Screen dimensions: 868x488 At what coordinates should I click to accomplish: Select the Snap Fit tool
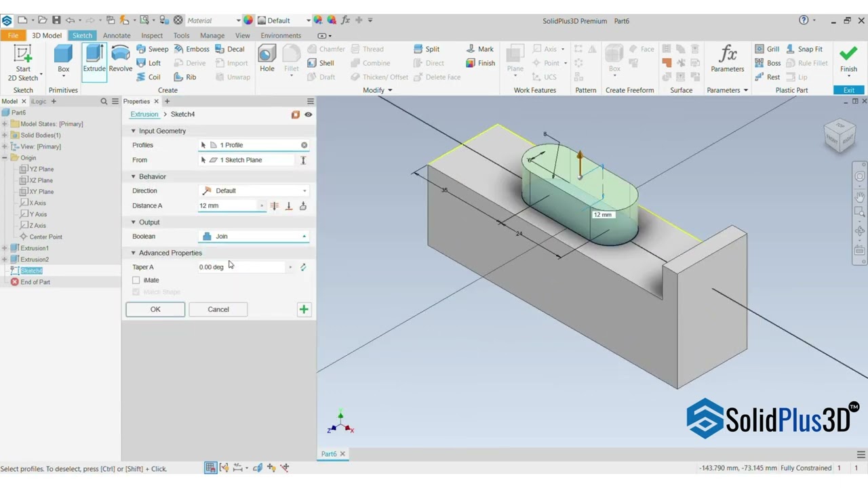[804, 49]
